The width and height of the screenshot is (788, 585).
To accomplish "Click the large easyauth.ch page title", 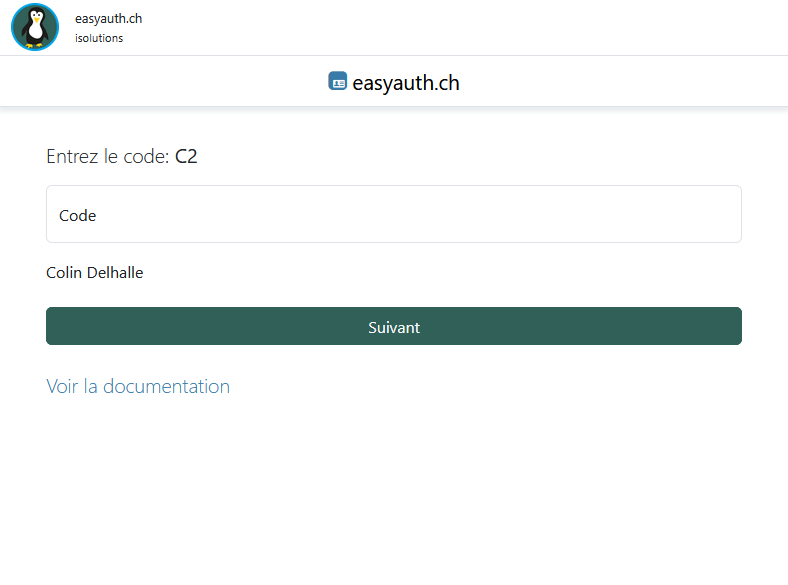I will click(406, 83).
